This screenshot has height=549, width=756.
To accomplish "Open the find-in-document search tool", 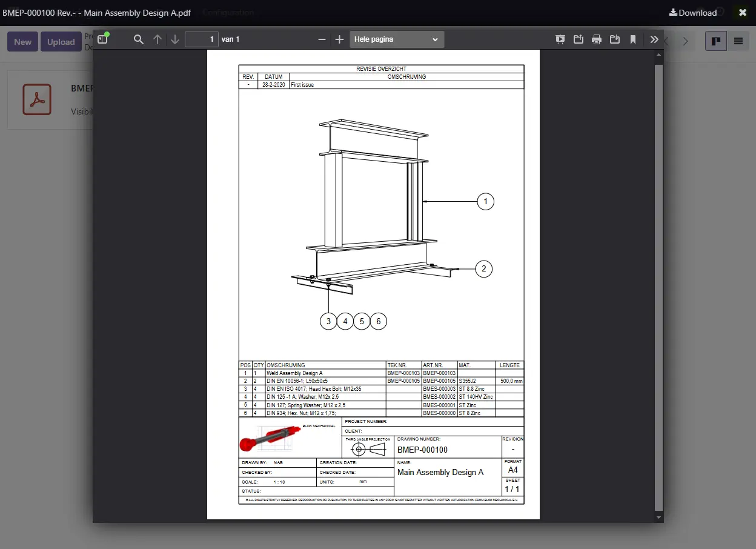I will click(x=139, y=39).
